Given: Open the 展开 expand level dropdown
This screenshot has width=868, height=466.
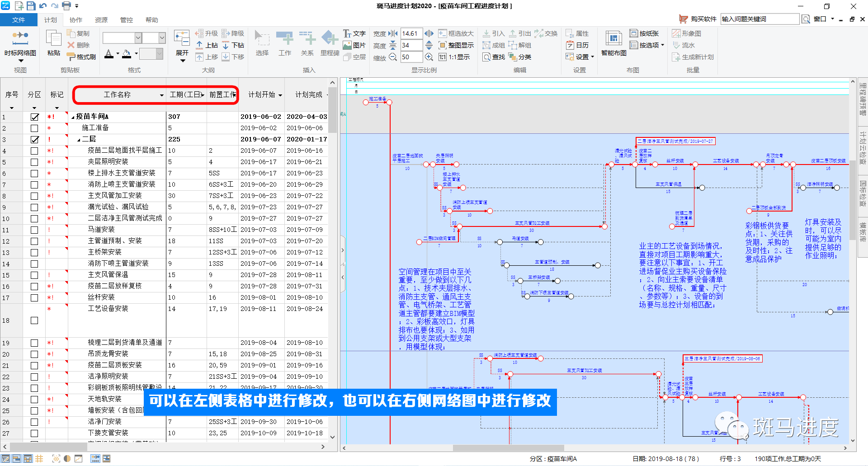Looking at the screenshot, I should (x=182, y=61).
